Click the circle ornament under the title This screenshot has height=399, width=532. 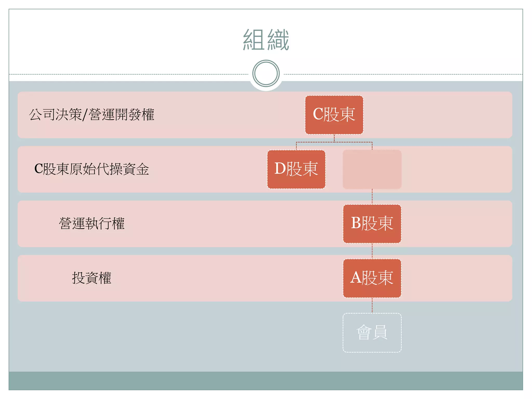coord(266,74)
